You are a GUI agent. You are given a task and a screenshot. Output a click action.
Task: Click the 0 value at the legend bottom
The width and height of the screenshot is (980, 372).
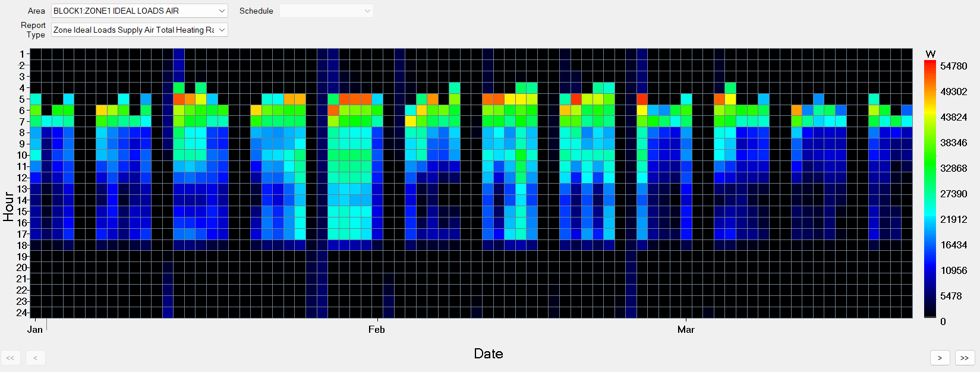(x=943, y=321)
